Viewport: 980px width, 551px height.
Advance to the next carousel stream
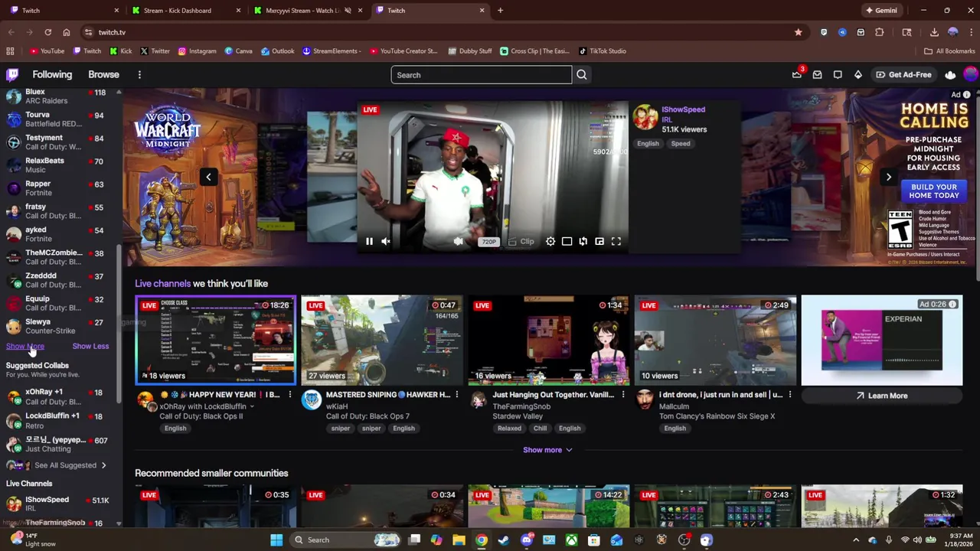tap(888, 177)
